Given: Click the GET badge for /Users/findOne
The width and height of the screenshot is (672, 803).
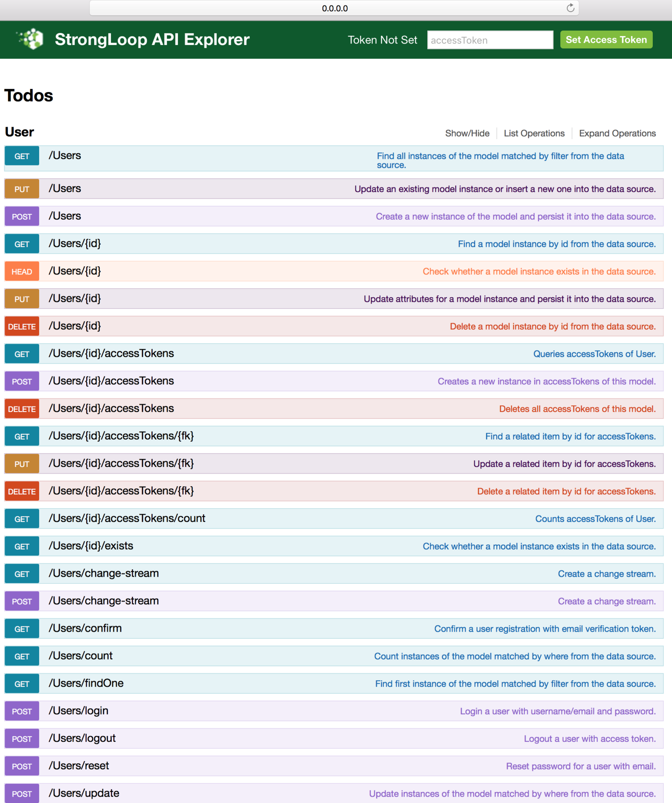Looking at the screenshot, I should 22,683.
